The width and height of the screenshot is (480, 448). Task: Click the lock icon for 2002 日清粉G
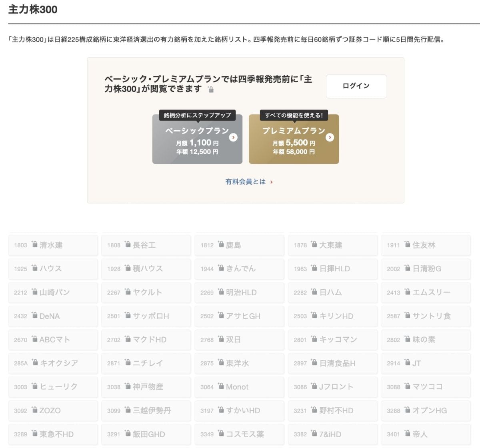pyautogui.click(x=407, y=268)
